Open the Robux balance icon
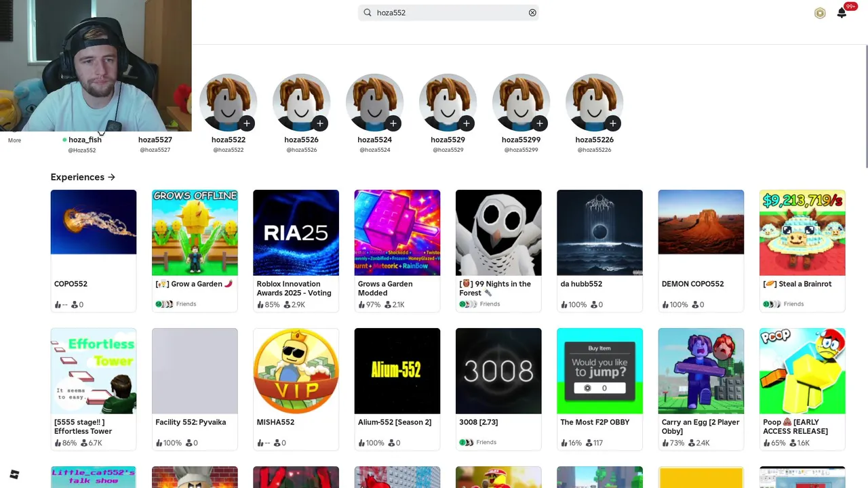This screenshot has height=488, width=868. point(820,13)
